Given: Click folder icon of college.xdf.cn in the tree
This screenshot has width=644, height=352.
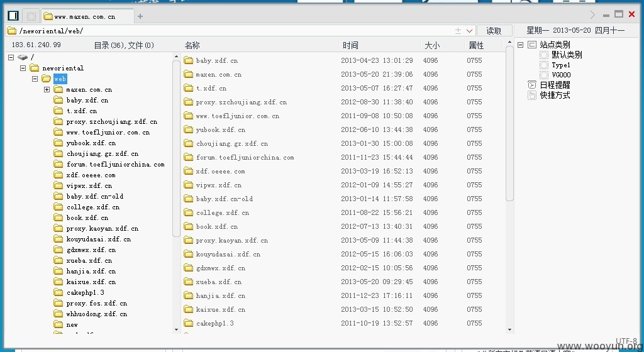Looking at the screenshot, I should [x=58, y=207].
